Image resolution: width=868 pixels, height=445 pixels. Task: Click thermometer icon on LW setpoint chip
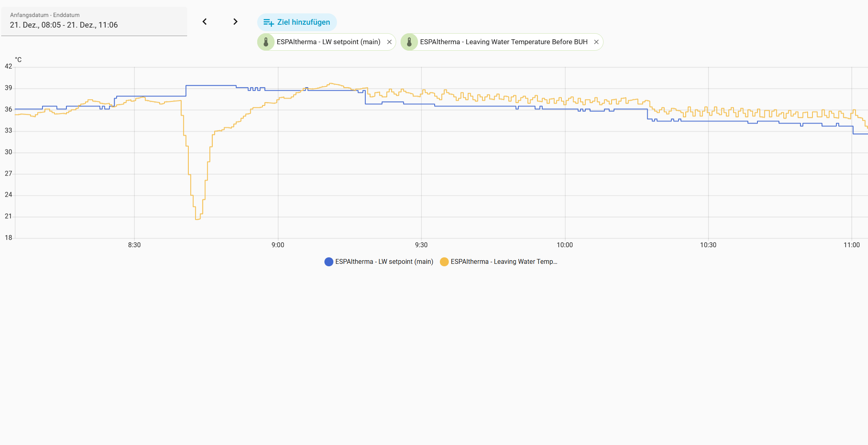[x=266, y=42]
